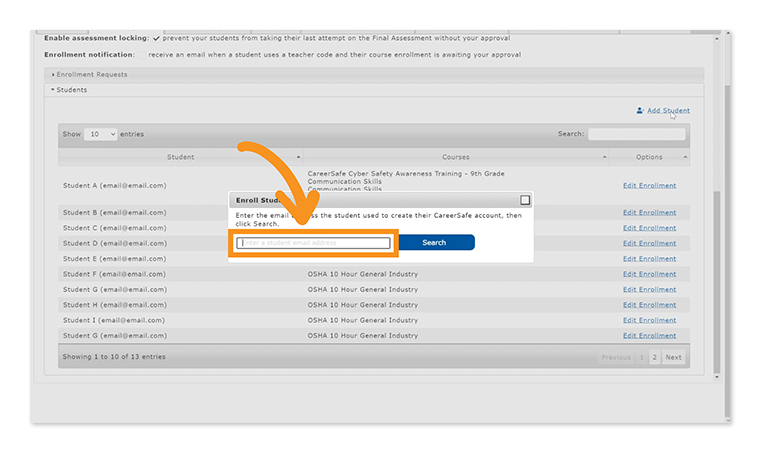Click the Add Student link
The image size is (760, 453).
pyautogui.click(x=668, y=110)
